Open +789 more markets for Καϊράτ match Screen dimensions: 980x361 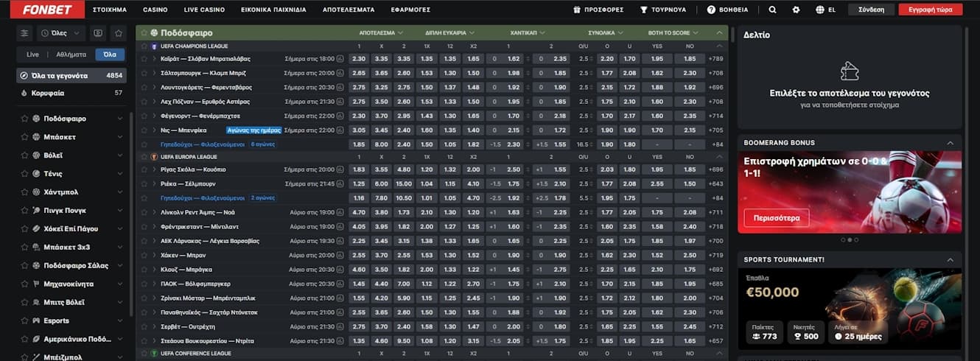(x=715, y=59)
